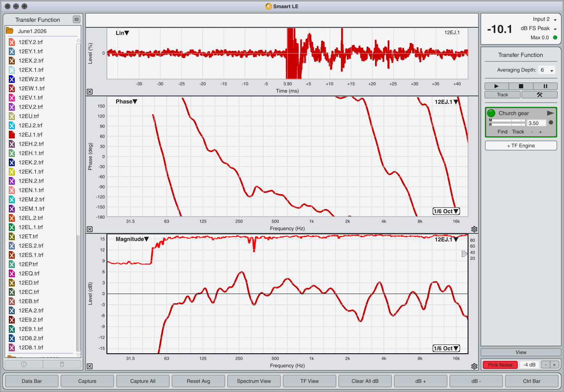Image resolution: width=564 pixels, height=392 pixels.
Task: Click the trash delete trace icon
Action: [62, 364]
